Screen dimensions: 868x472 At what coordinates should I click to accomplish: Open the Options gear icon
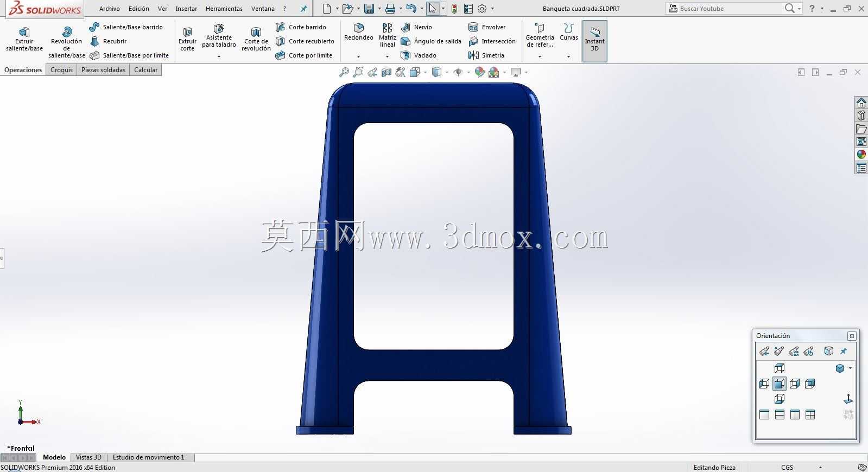[482, 9]
